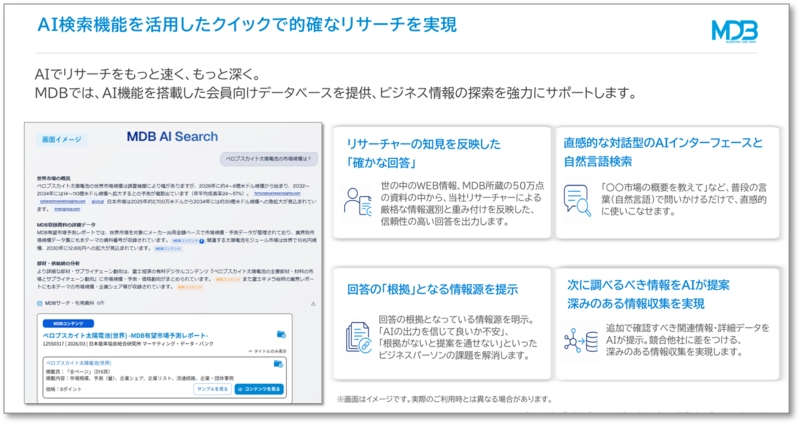Click the MDBコンテンツ tag with the info badge
The width and height of the screenshot is (800, 424).
tap(188, 241)
